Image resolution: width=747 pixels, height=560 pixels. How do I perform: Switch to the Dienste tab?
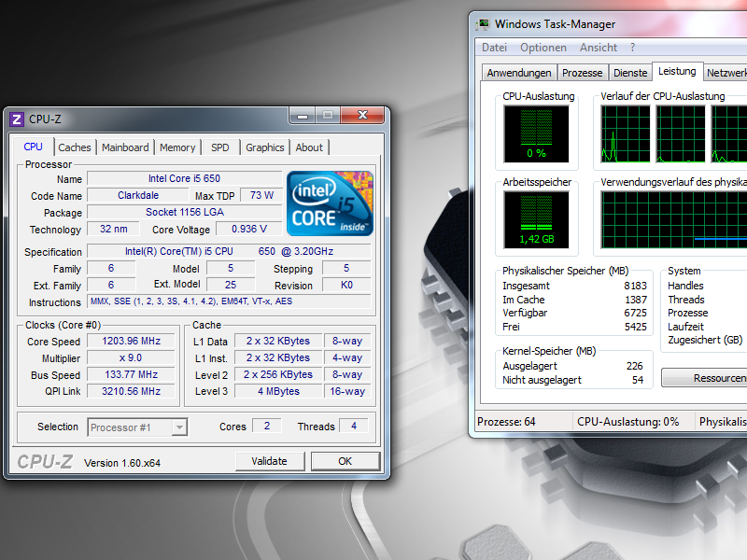pos(630,73)
